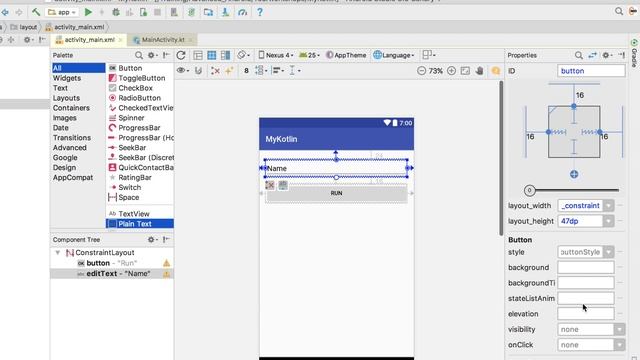The width and height of the screenshot is (640, 360).
Task: Click the design surface view icon
Action: (x=198, y=55)
